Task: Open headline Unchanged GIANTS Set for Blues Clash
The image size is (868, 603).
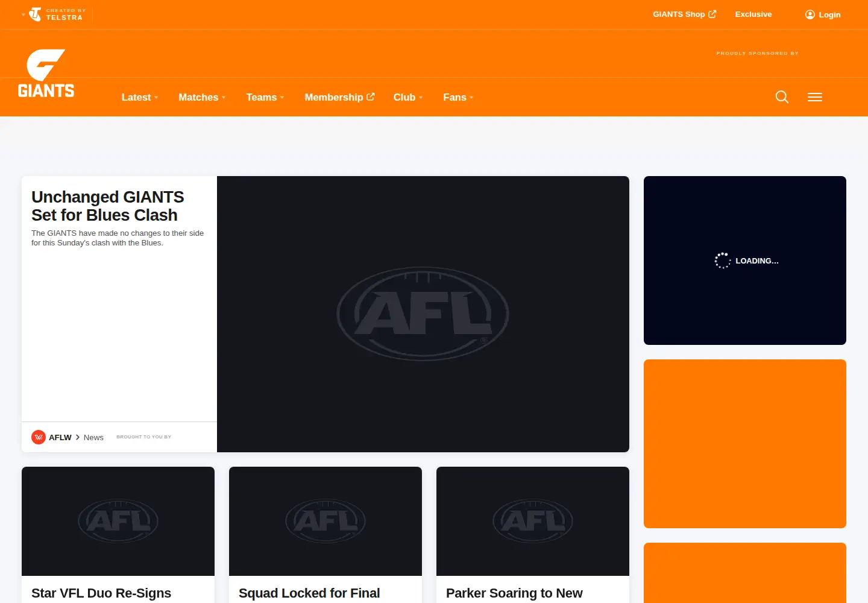Action: pos(108,206)
